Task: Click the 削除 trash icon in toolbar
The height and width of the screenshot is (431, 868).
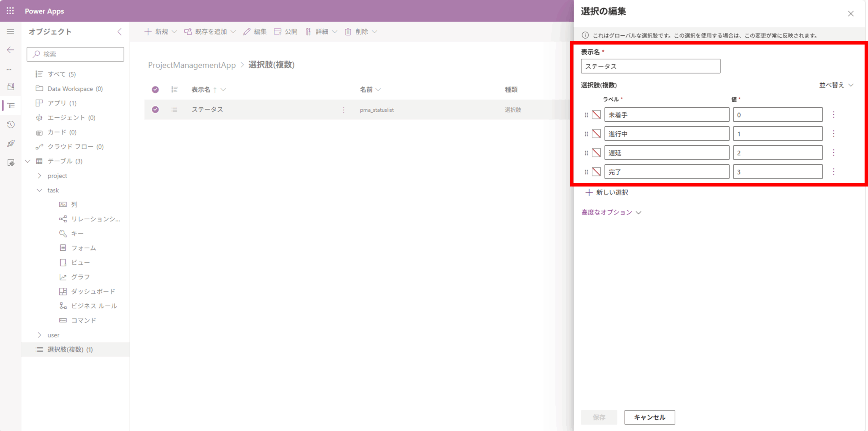Action: point(348,32)
